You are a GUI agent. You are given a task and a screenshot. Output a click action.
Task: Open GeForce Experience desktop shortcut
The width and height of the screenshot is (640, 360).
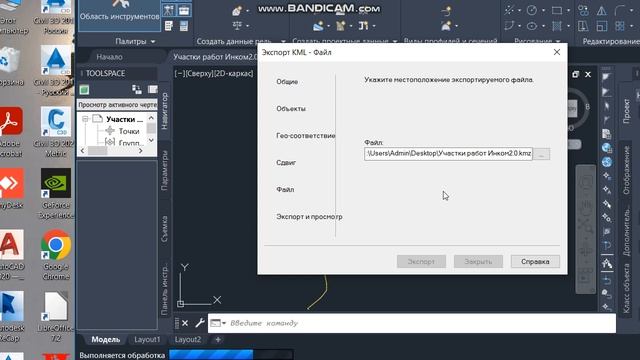coord(56,194)
